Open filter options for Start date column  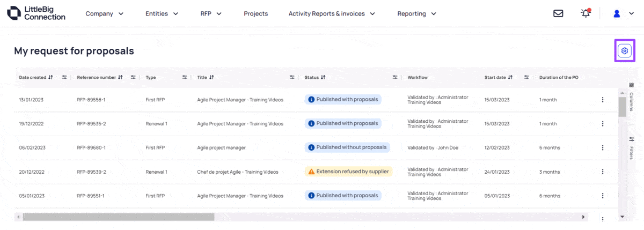(x=526, y=77)
